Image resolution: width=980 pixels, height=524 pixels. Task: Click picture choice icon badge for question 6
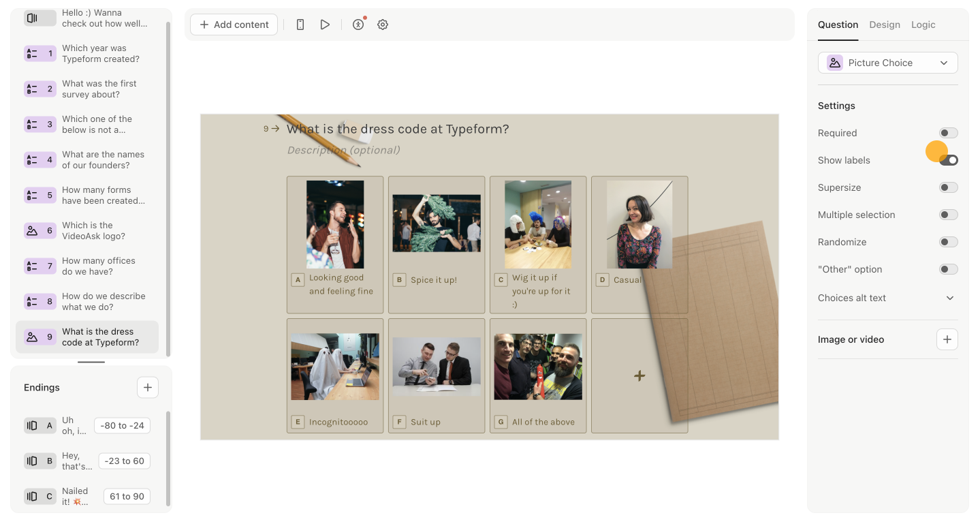(x=40, y=231)
